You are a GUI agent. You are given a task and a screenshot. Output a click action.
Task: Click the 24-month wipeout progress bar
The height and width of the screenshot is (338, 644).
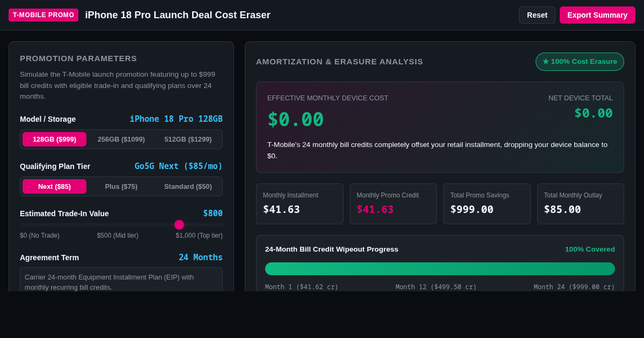pyautogui.click(x=440, y=269)
